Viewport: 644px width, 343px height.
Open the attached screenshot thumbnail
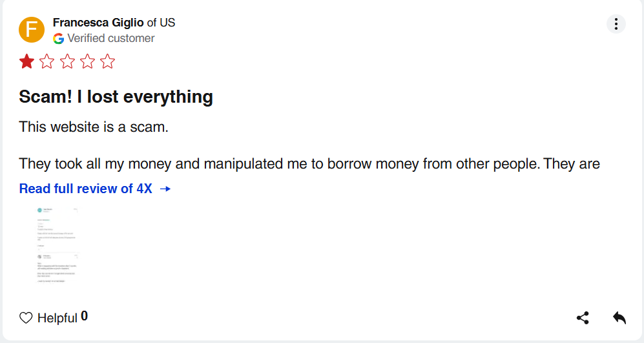pyautogui.click(x=57, y=245)
